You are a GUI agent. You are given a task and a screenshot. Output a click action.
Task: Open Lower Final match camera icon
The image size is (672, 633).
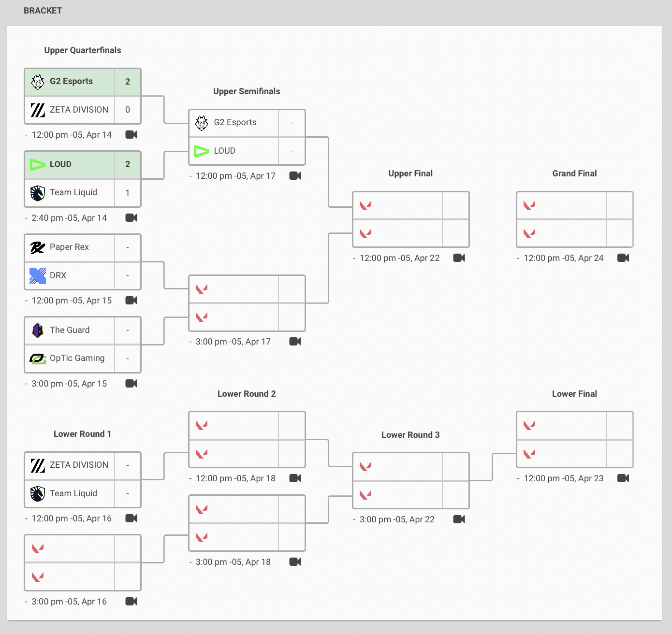pos(623,478)
